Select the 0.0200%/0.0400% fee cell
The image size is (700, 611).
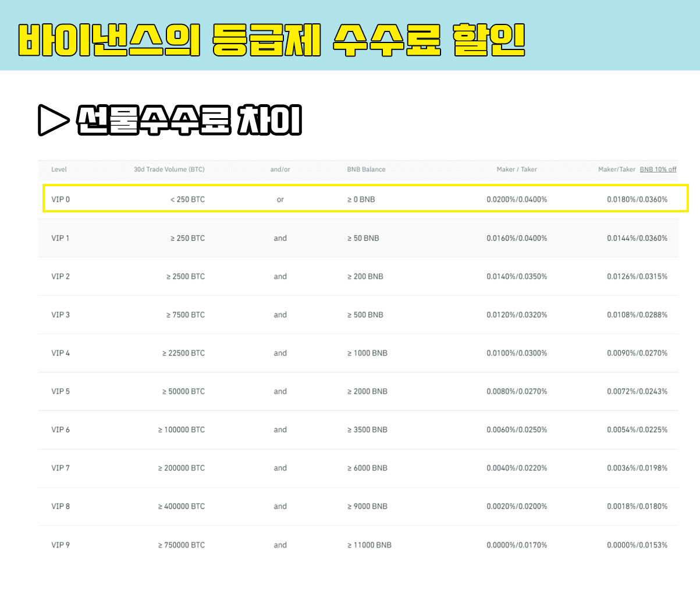point(517,199)
